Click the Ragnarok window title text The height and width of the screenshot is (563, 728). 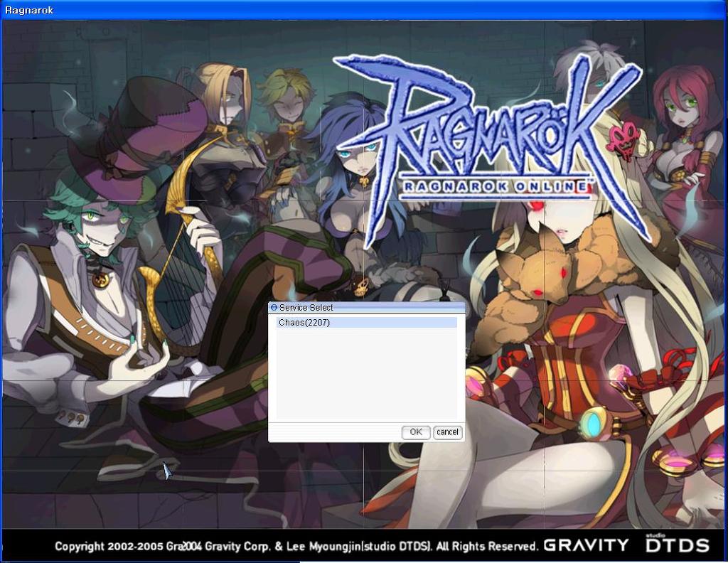coord(29,10)
